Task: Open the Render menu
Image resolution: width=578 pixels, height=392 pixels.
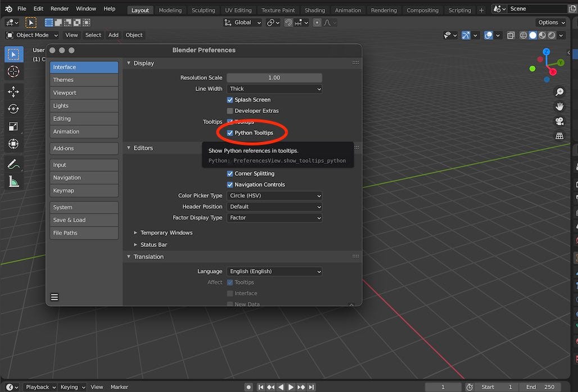Action: tap(59, 8)
